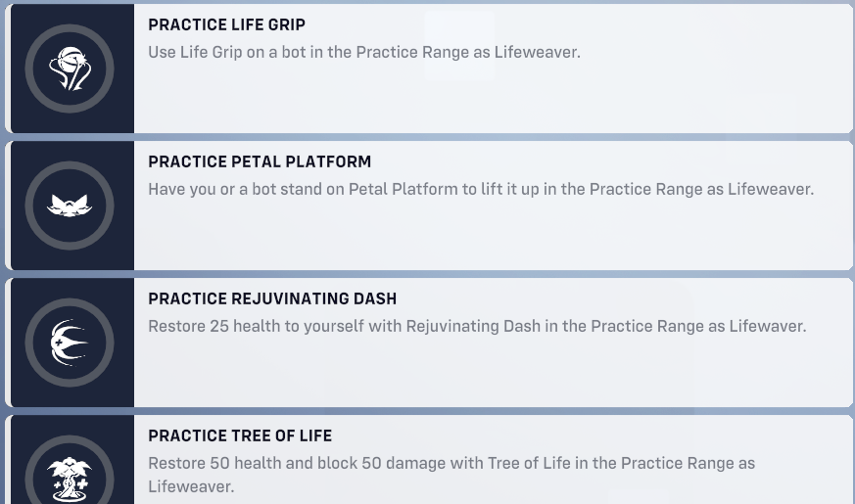
Task: Click the 'Restore 25 health' description text
Action: click(x=477, y=326)
